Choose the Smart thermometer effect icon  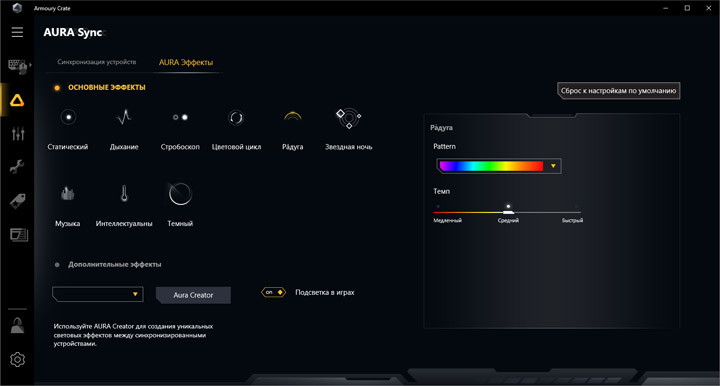point(124,194)
